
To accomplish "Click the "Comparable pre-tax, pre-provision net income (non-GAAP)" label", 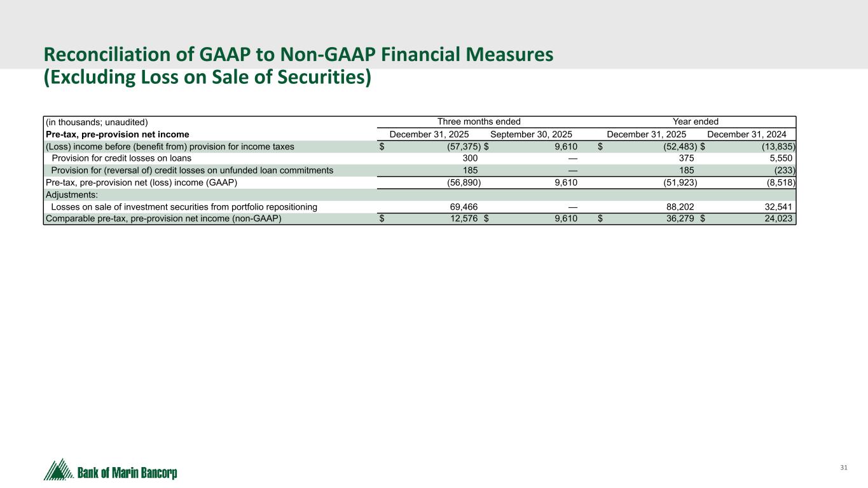I will click(163, 219).
